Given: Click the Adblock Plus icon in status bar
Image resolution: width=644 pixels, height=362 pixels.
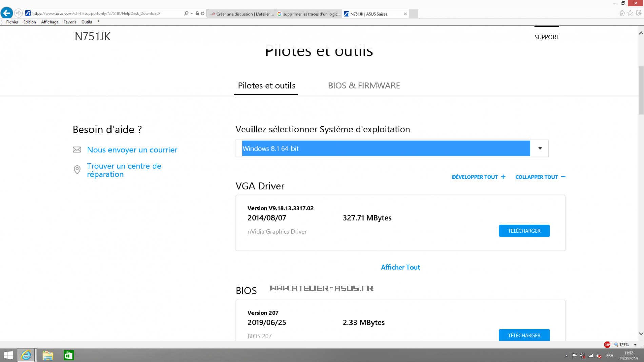Looking at the screenshot, I should 607,345.
